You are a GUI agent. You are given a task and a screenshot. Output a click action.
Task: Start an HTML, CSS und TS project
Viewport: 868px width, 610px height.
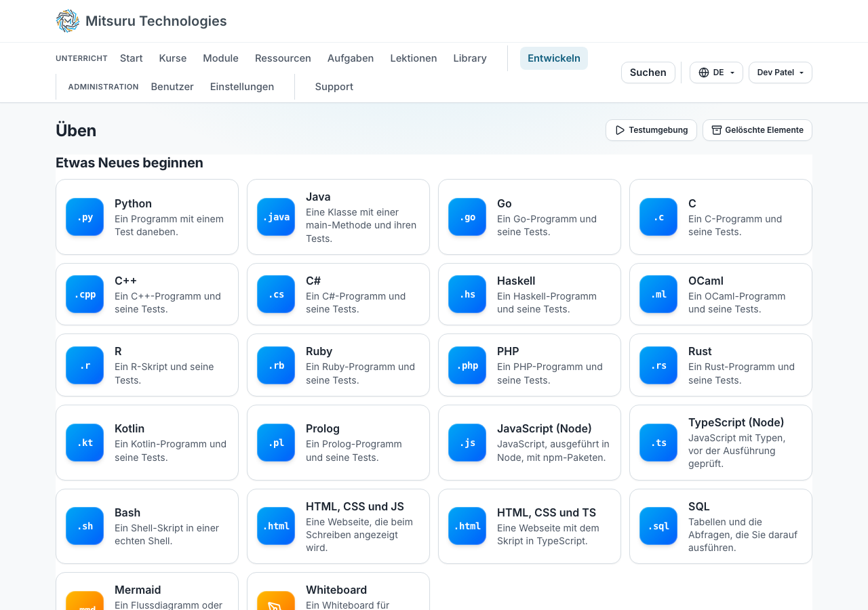(x=530, y=526)
